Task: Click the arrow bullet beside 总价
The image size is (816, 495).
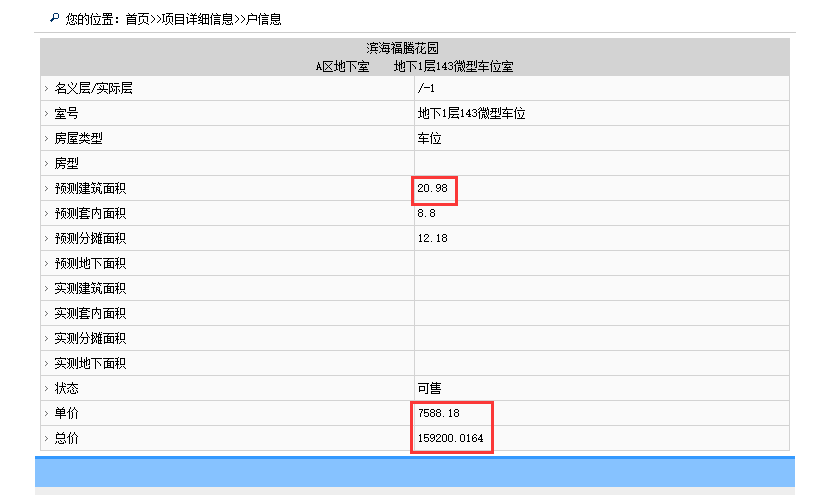Action: click(x=46, y=438)
